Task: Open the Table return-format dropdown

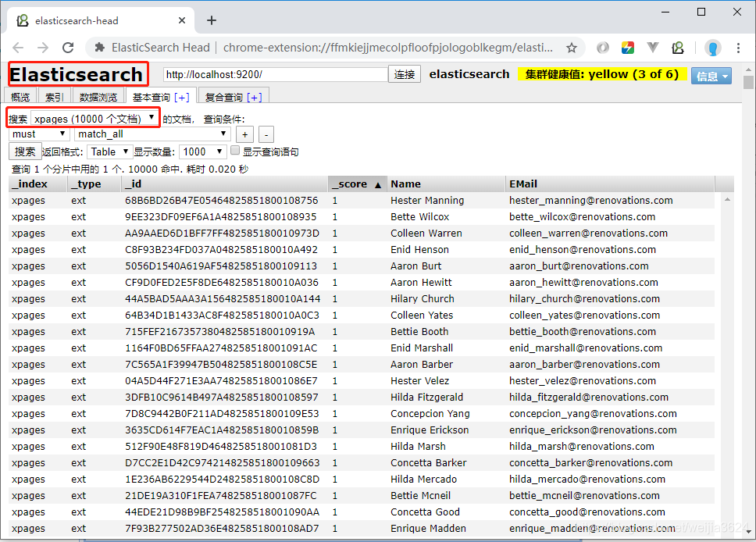Action: (x=109, y=152)
